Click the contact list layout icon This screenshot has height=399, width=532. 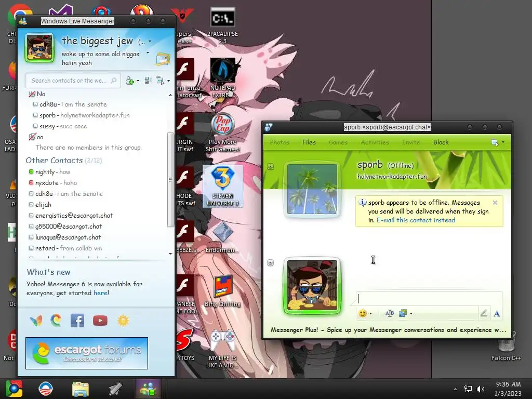click(x=148, y=81)
